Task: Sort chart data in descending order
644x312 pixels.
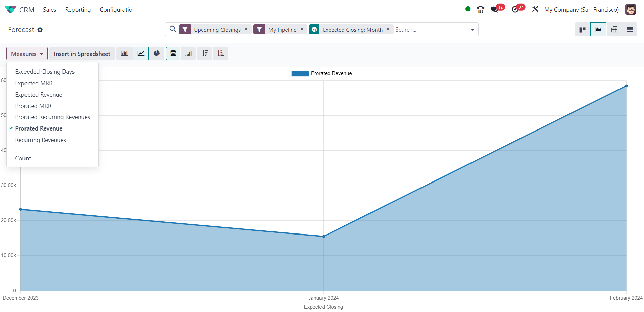Action: [205, 54]
